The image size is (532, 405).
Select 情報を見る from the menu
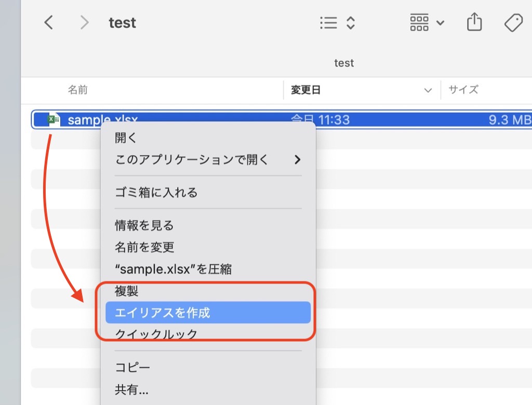[x=208, y=225]
